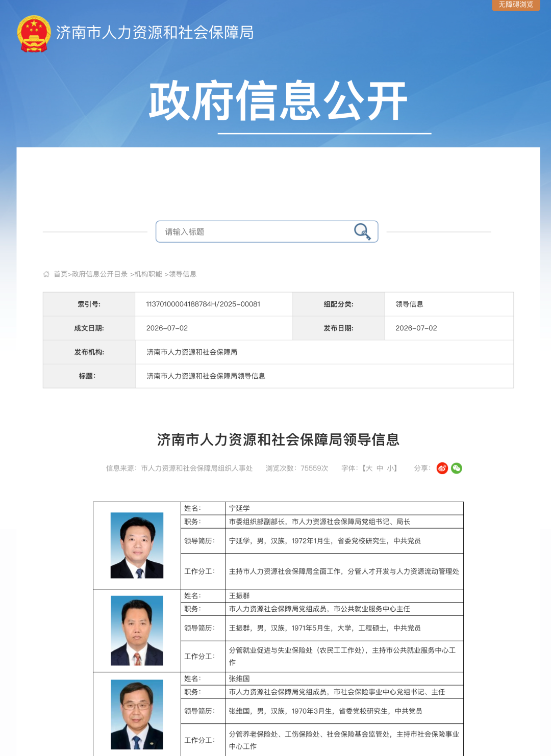The width and height of the screenshot is (551, 756).
Task: Open 领导信息 breadcrumb link
Action: click(183, 274)
